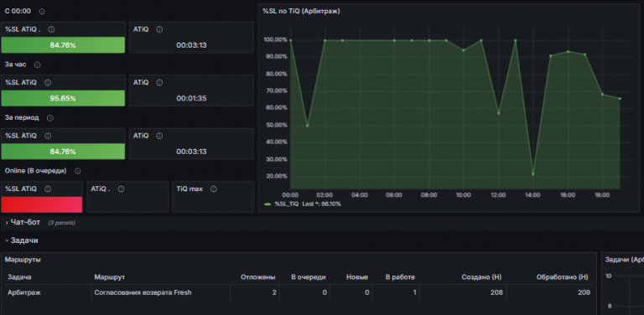This screenshot has height=315, width=644.
Task: Click info icon on %SL ATiQ panel showing 95.65%
Action: click(x=48, y=83)
